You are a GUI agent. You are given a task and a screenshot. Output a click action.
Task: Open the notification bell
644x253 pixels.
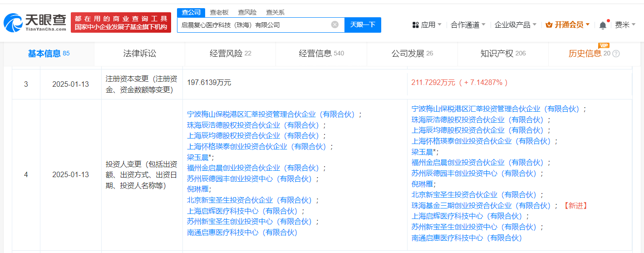[603, 25]
